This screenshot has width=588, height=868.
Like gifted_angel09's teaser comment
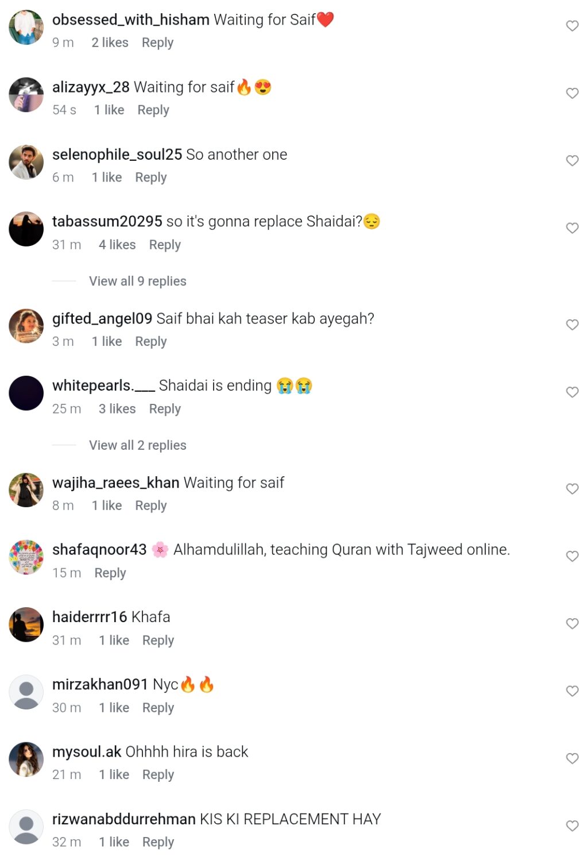pyautogui.click(x=572, y=325)
